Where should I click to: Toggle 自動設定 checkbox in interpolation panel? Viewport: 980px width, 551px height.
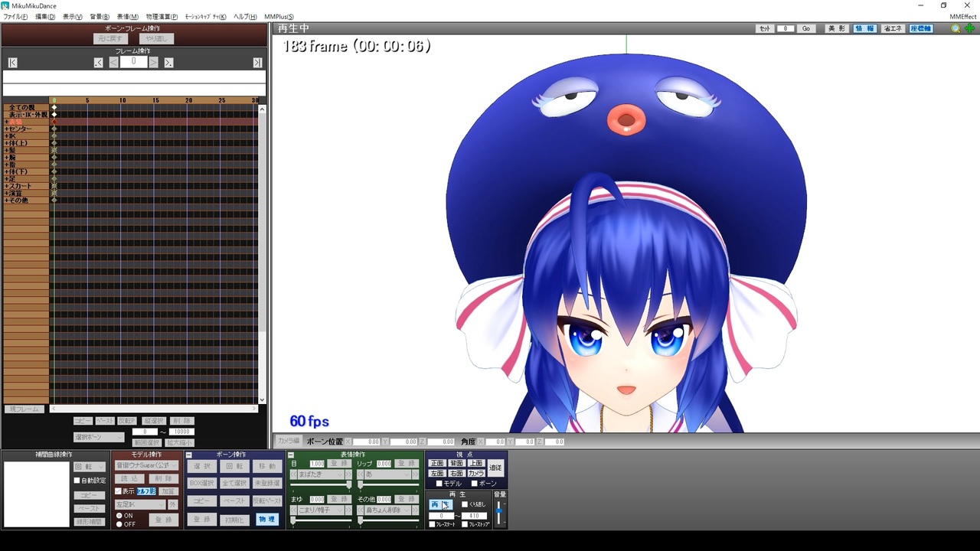click(x=77, y=481)
